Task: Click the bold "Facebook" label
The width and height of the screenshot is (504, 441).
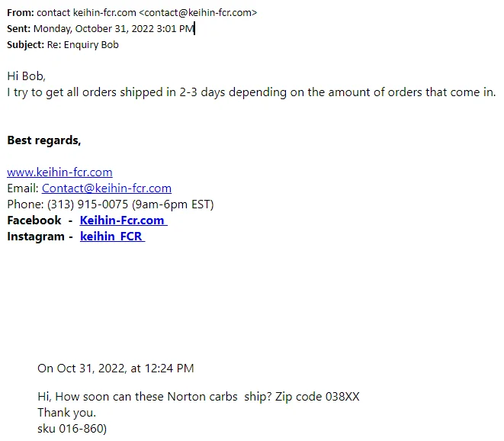Action: coord(34,220)
